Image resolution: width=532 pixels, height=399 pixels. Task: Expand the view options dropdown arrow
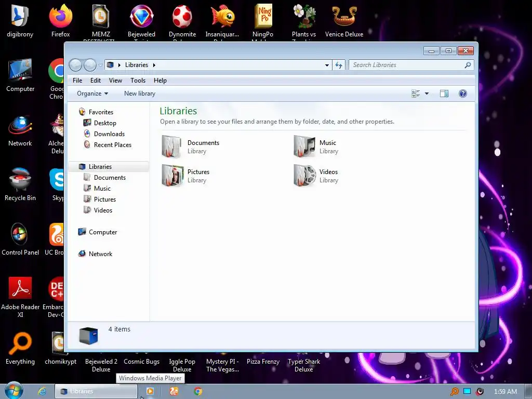pyautogui.click(x=427, y=94)
